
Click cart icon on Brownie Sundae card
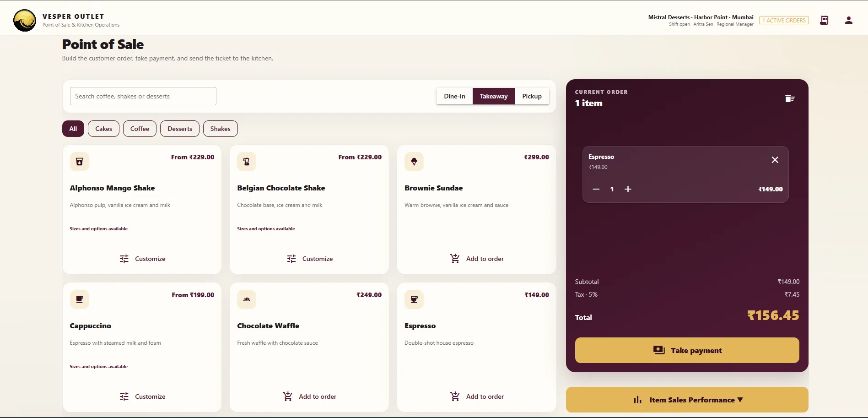click(x=455, y=259)
